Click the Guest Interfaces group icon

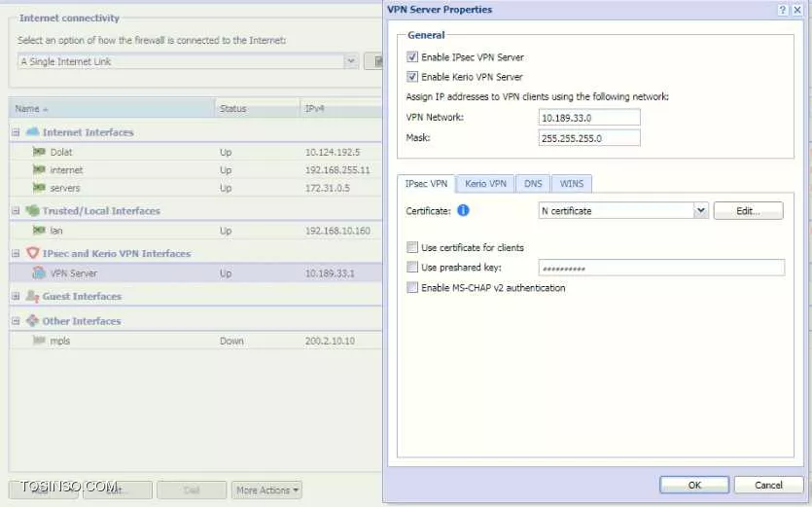[33, 296]
